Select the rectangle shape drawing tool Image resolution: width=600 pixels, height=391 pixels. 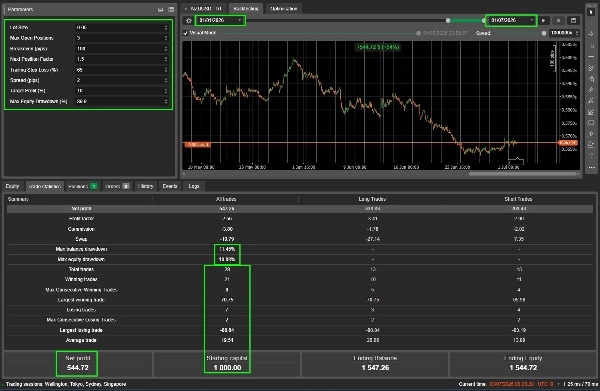(592, 123)
